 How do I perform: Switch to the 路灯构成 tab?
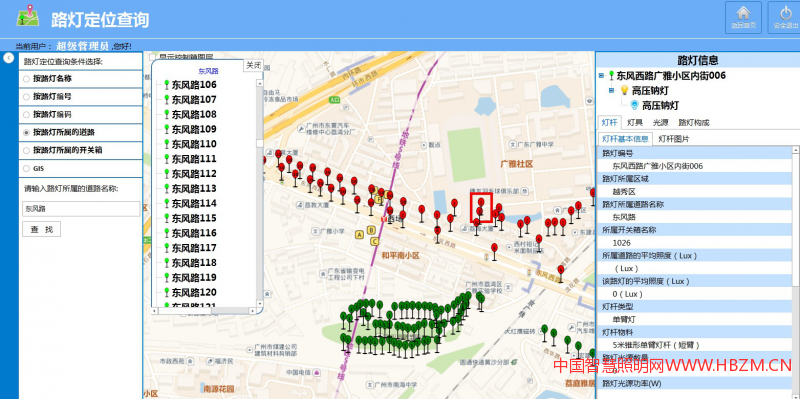[693, 122]
